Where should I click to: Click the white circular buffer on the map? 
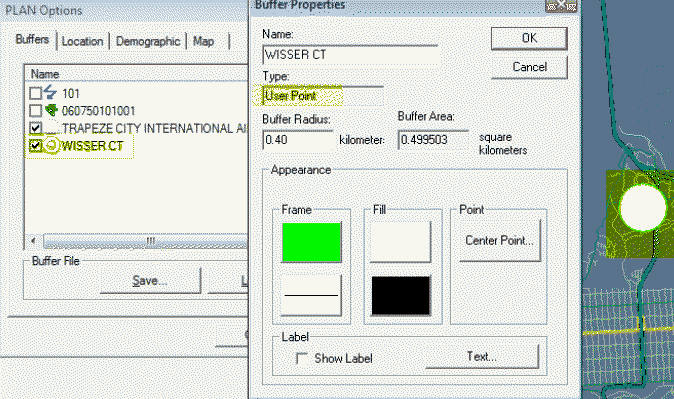[643, 207]
